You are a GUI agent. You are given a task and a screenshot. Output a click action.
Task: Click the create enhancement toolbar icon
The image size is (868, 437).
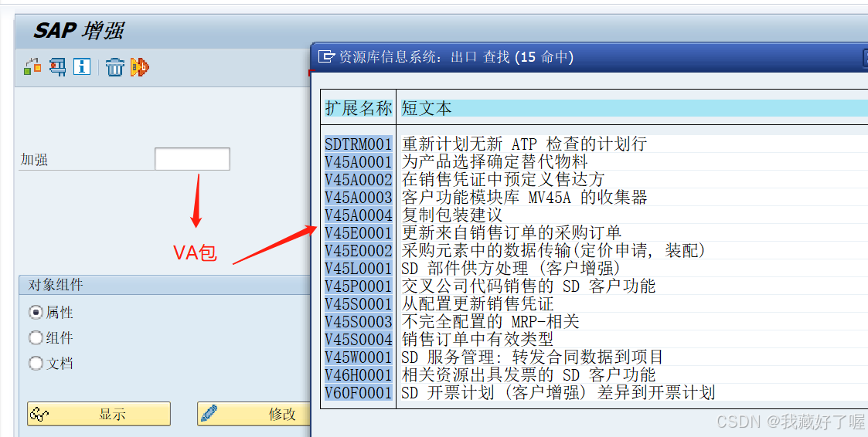pos(32,67)
